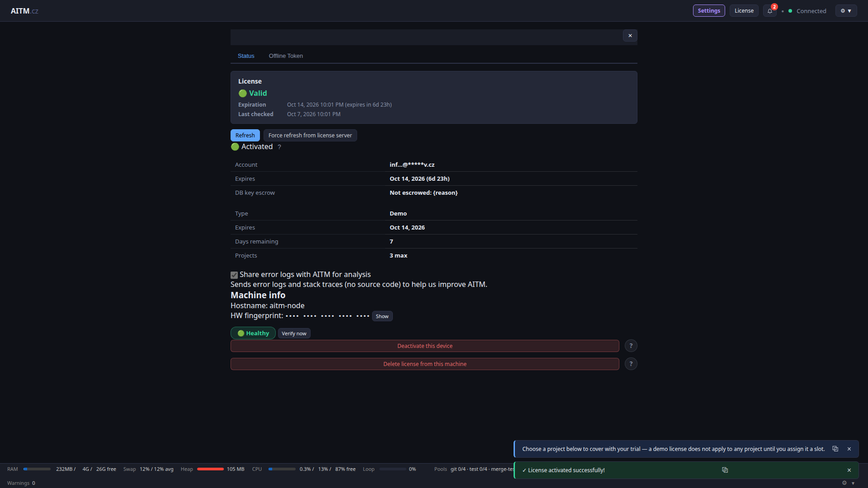Open status bar gear settings icon
This screenshot has height=488, width=868.
pos(844,483)
